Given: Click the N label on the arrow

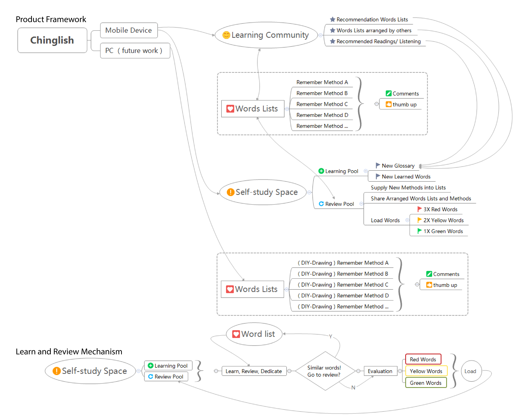Looking at the screenshot, I should click(353, 388).
